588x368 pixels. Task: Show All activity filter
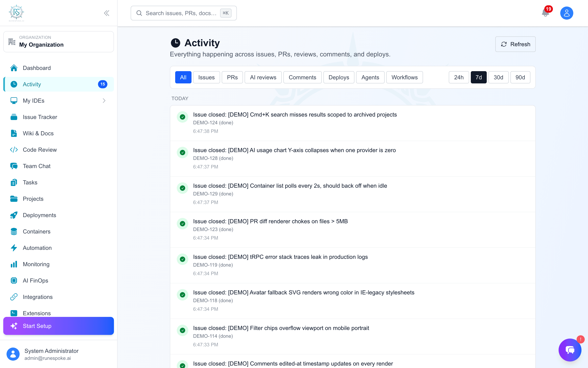pyautogui.click(x=183, y=77)
